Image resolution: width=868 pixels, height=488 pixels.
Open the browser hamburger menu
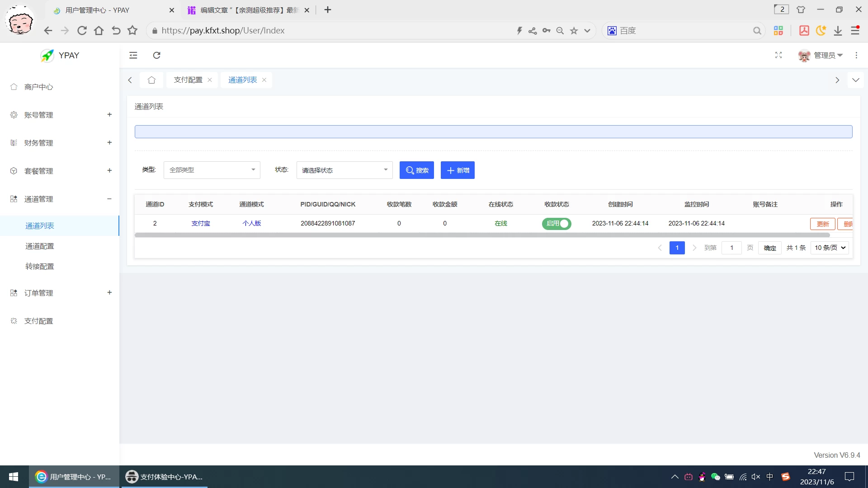click(855, 30)
